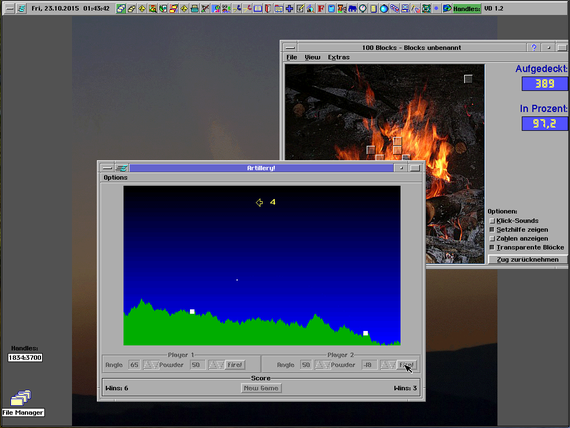Click the Artillery! window title bar

(x=261, y=168)
